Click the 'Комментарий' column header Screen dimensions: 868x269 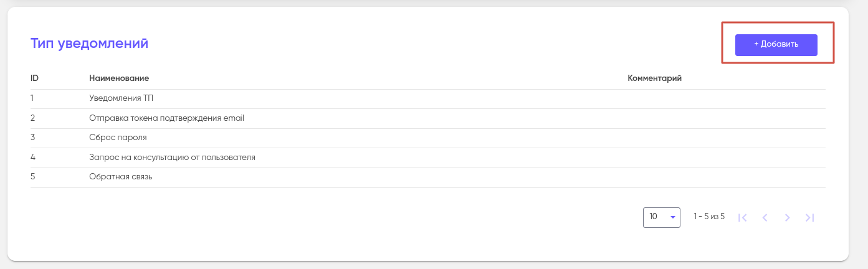tap(654, 78)
